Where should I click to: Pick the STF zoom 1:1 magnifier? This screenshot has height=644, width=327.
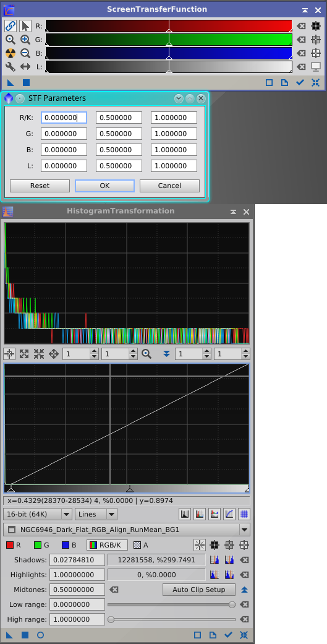click(x=11, y=40)
